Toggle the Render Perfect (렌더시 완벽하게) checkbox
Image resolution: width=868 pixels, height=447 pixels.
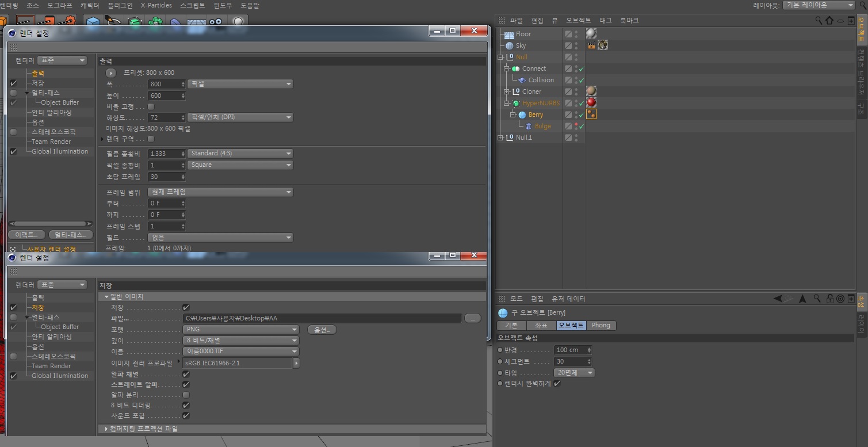[x=557, y=383]
